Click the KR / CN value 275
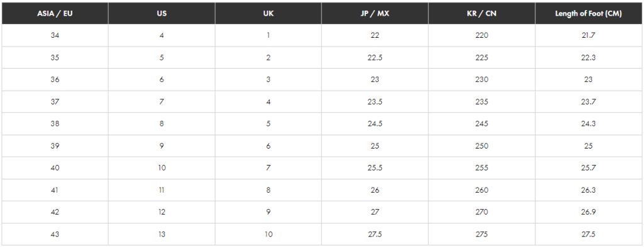Image resolution: width=644 pixels, height=248 pixels. [x=482, y=234]
